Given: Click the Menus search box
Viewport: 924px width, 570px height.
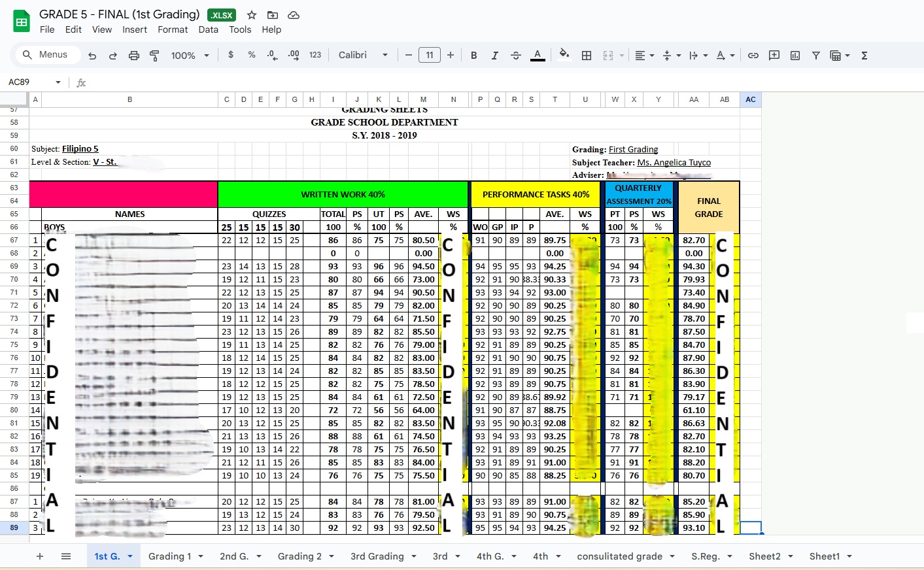Looking at the screenshot, I should pyautogui.click(x=49, y=55).
